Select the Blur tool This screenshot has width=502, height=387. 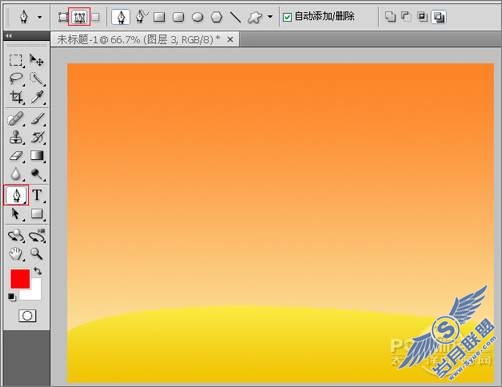16,174
